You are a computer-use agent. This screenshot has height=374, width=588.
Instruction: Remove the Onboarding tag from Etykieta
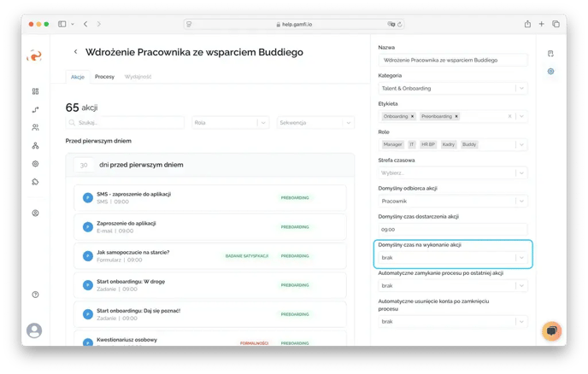coord(413,116)
